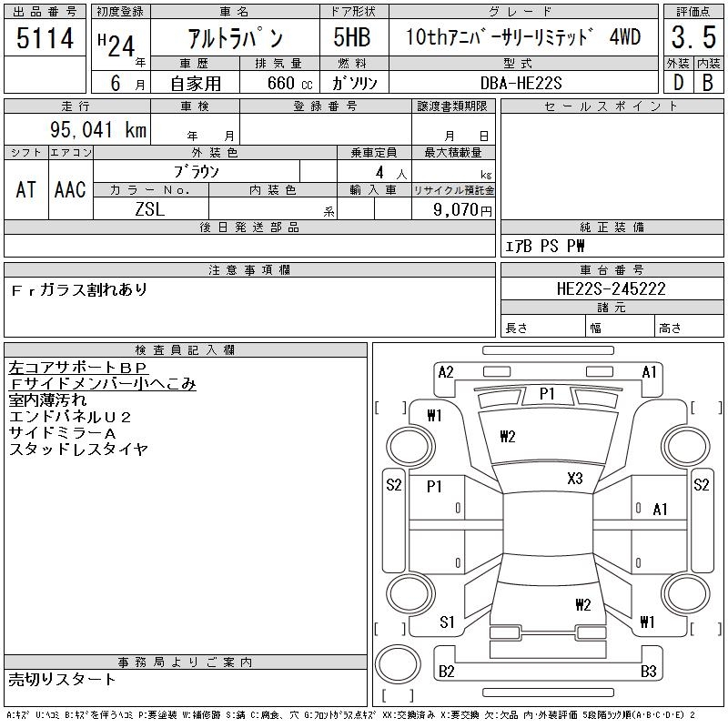This screenshot has width=728, height=728.
Task: Select the chassis number HE22S-245222
Action: click(611, 288)
